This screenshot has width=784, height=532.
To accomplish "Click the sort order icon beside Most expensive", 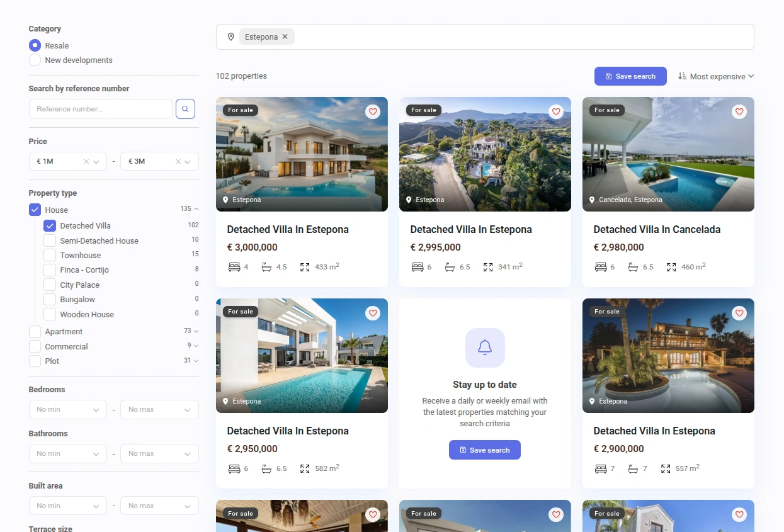I will (x=682, y=76).
